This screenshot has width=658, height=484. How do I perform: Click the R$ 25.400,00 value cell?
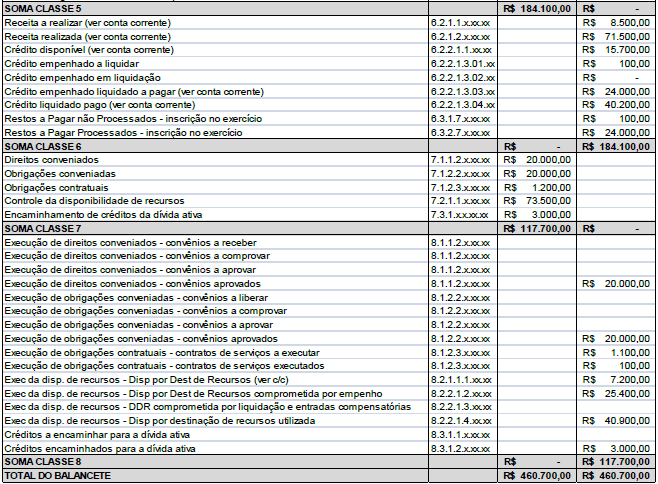click(x=616, y=394)
